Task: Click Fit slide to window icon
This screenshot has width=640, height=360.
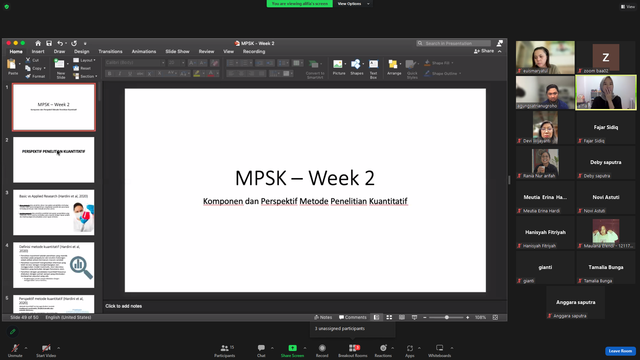Action: point(495,317)
